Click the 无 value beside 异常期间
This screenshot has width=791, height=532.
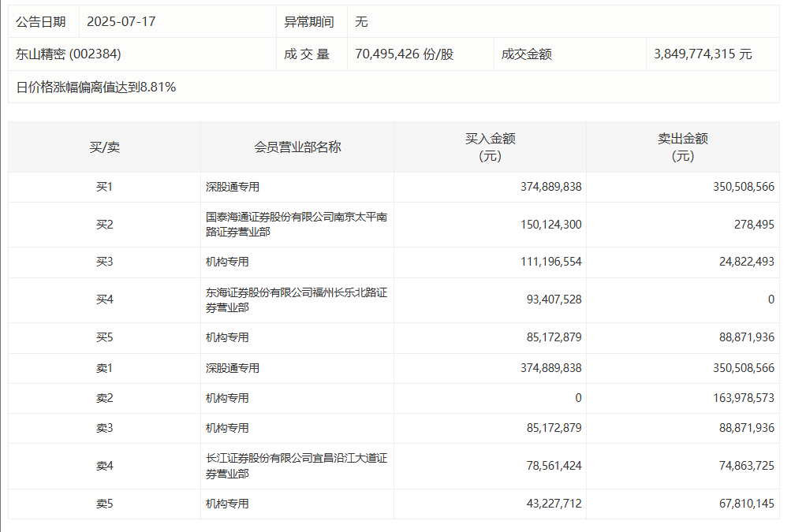tap(361, 22)
